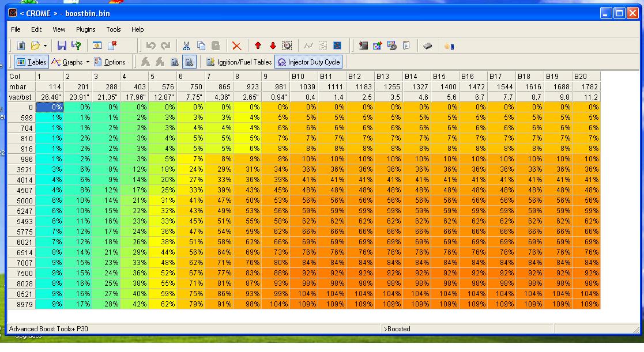644x352 pixels.
Task: Click the Options button
Action: tap(110, 62)
